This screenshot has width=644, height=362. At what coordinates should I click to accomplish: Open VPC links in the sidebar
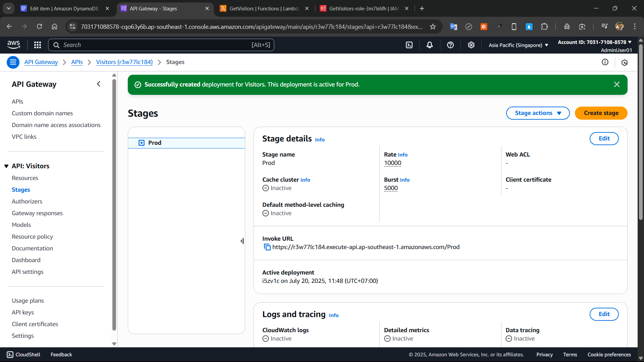(x=24, y=137)
